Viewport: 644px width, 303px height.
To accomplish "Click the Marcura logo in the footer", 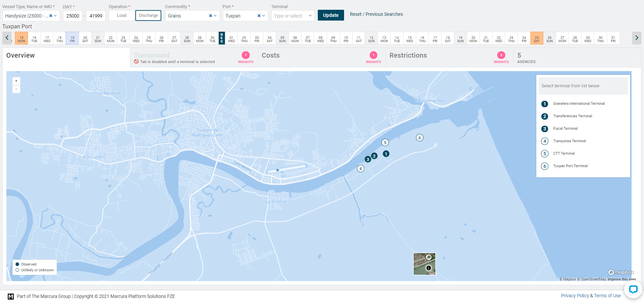I will (x=11, y=296).
